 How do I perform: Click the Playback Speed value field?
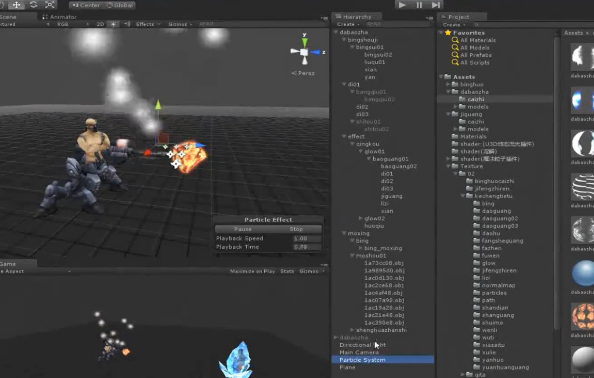click(307, 238)
